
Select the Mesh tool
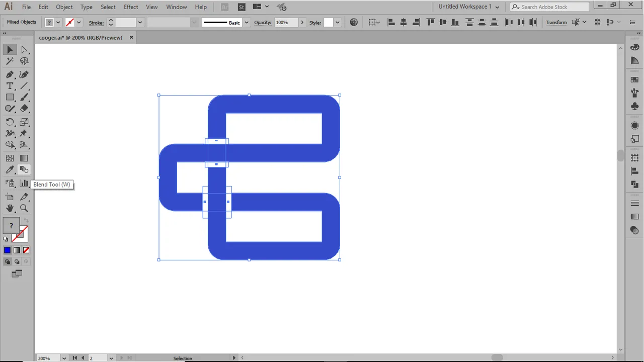click(10, 158)
